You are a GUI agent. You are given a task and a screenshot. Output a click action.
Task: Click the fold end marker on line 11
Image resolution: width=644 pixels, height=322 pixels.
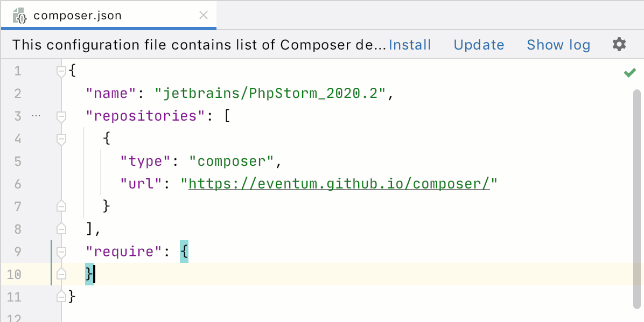click(61, 296)
